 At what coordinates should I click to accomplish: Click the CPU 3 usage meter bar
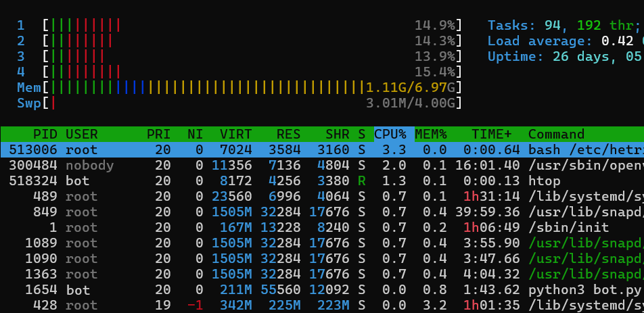click(x=252, y=57)
